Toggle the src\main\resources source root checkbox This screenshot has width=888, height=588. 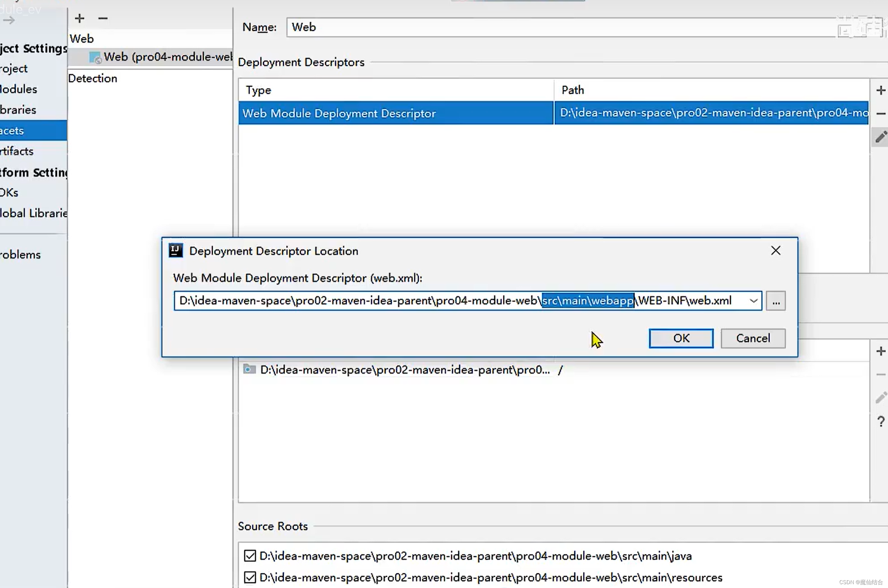(250, 577)
